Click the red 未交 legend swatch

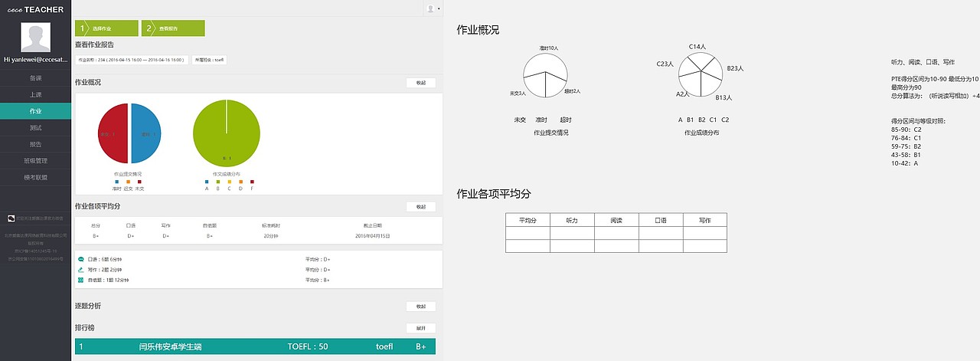[139, 182]
